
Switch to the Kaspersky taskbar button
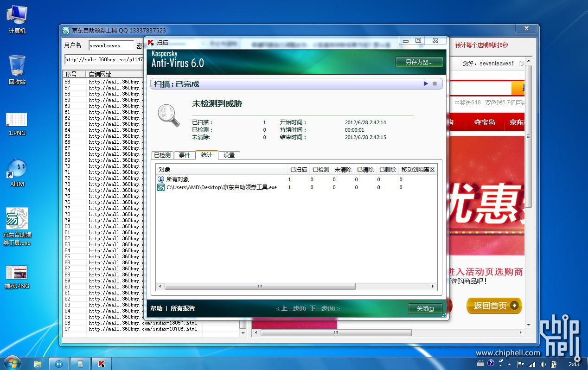point(102,364)
